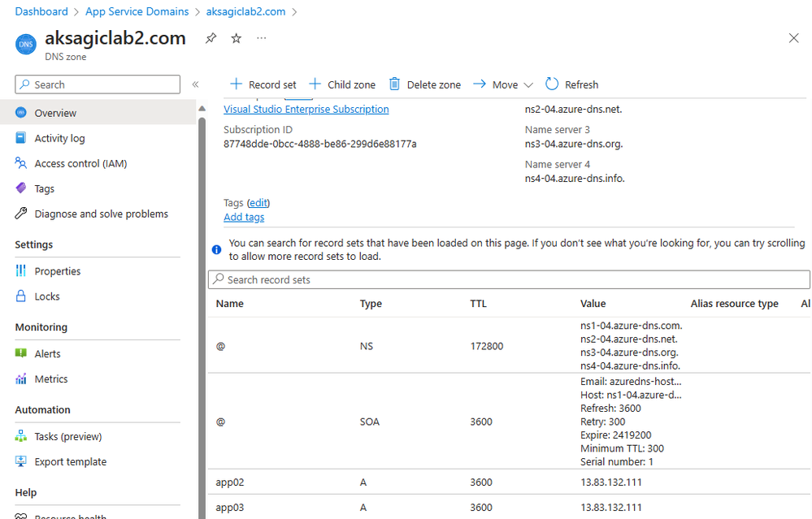Click the Activity log icon
Screen dimensions: 812x519
click(20, 137)
